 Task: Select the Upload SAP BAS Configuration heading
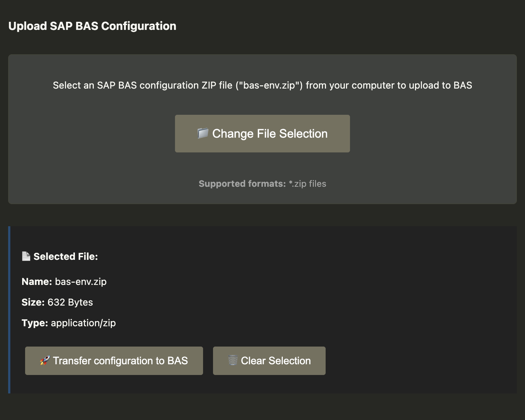(92, 26)
